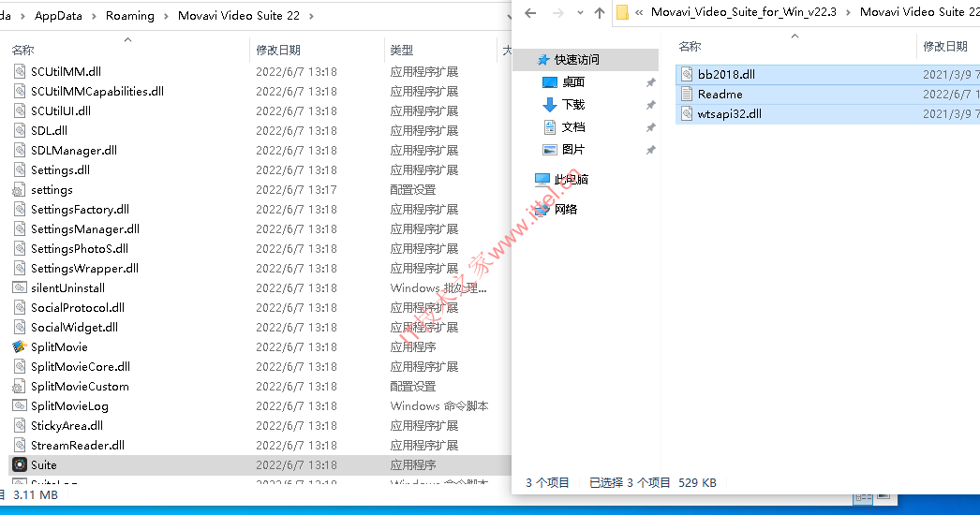Click the Suite application icon
This screenshot has height=515, width=980.
point(20,465)
